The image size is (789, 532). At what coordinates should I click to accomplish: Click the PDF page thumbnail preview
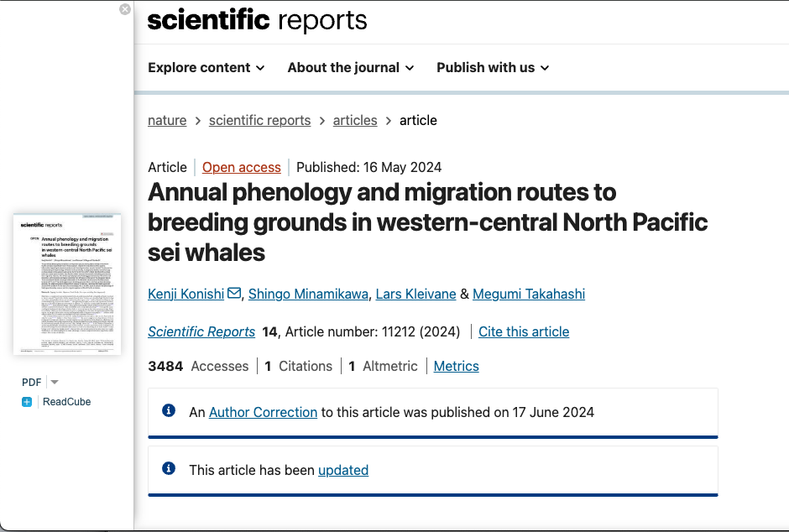(x=67, y=284)
